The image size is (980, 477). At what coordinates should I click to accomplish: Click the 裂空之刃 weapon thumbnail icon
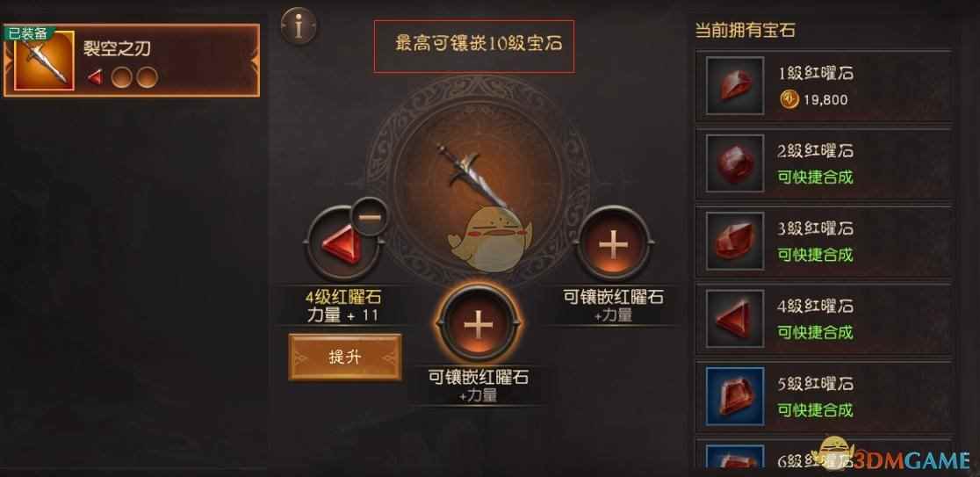(44, 61)
